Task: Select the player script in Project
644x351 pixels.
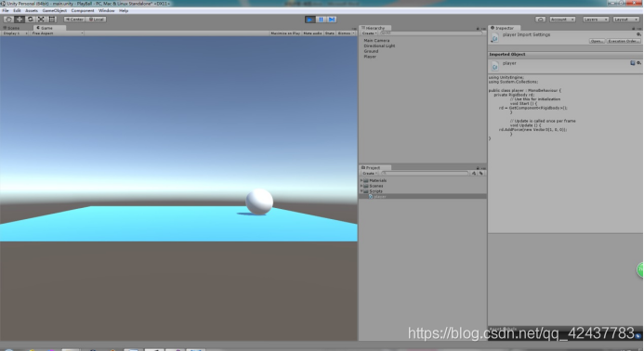Action: tap(423, 197)
